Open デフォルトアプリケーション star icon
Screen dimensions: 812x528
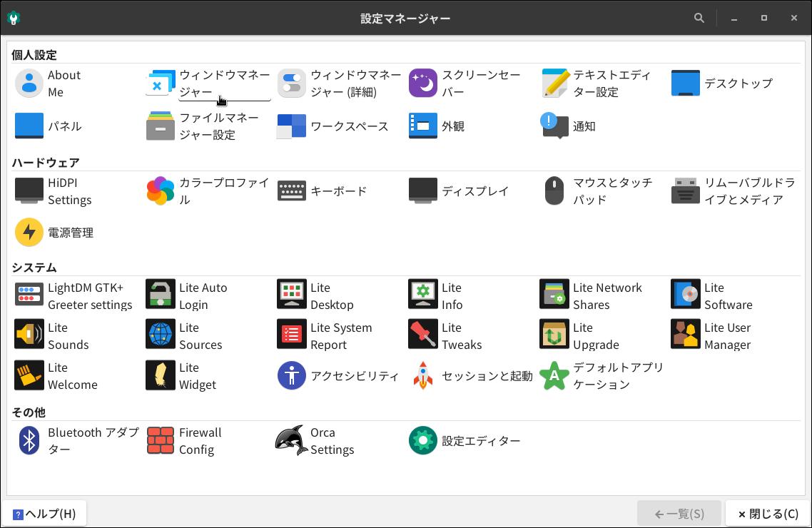click(x=554, y=376)
